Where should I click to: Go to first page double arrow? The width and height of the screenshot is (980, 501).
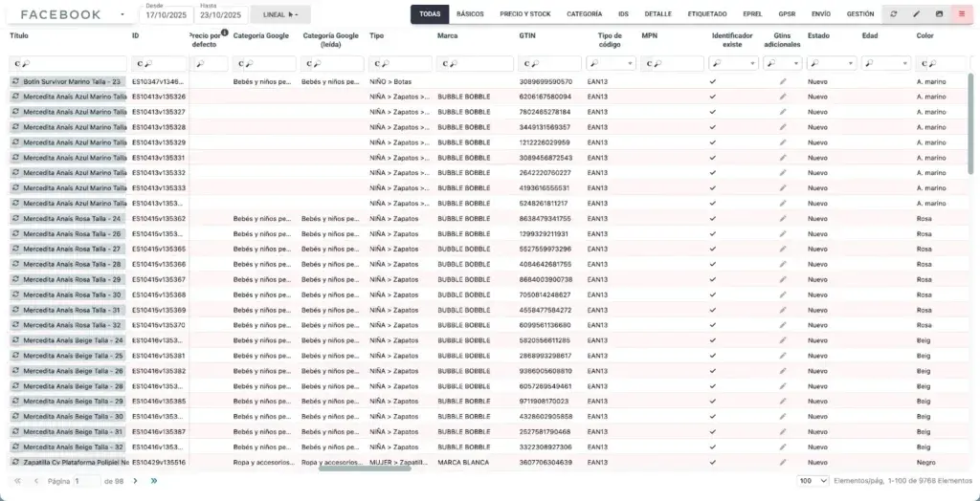(17, 481)
